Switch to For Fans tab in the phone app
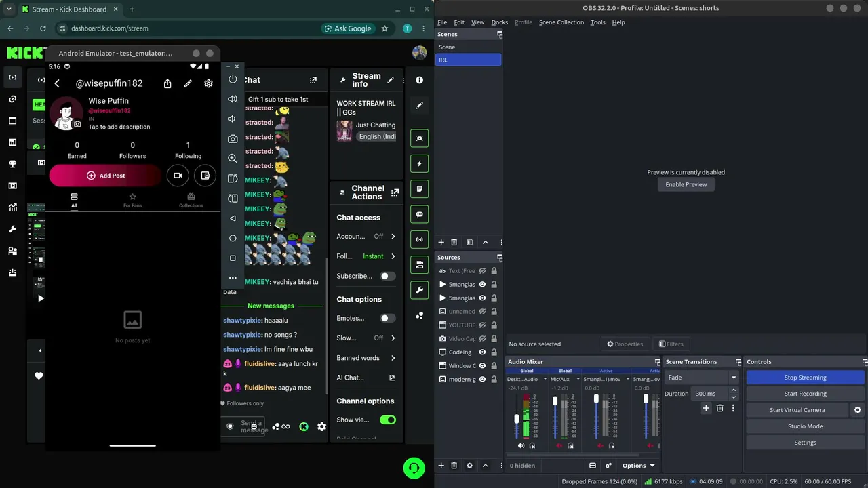The width and height of the screenshot is (868, 488). coord(132,201)
